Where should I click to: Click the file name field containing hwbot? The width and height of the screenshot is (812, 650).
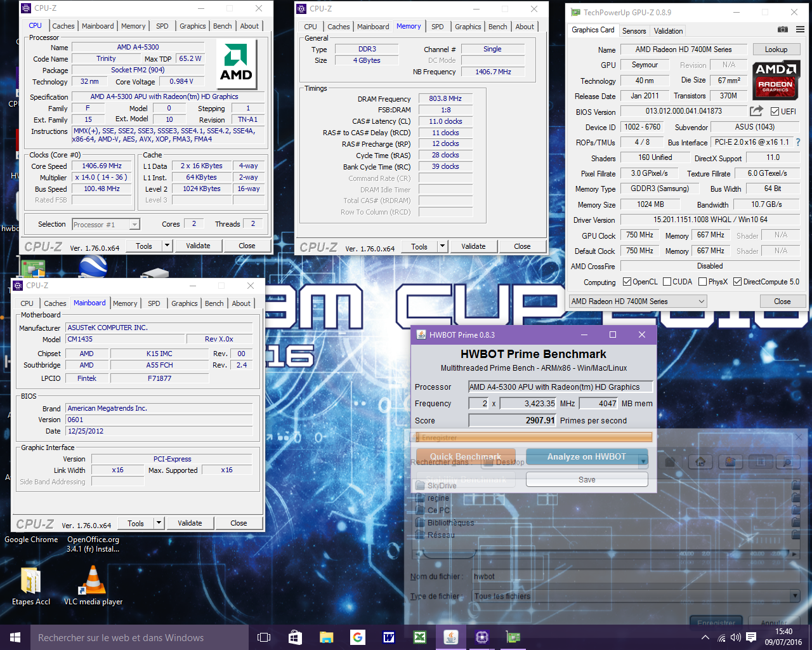click(636, 576)
